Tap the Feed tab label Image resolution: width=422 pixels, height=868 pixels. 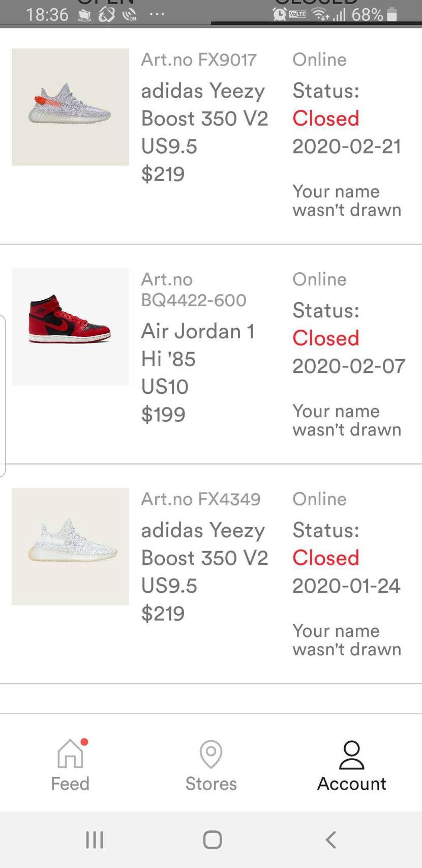coord(70,784)
